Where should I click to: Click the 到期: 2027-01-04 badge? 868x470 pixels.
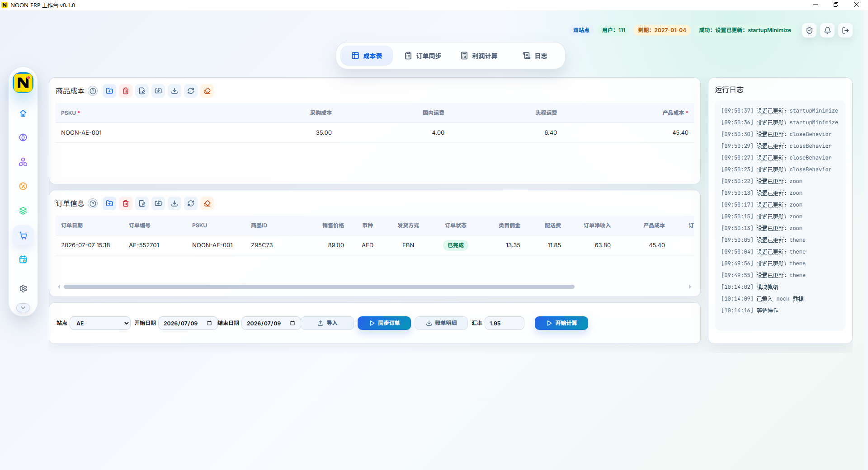point(662,30)
